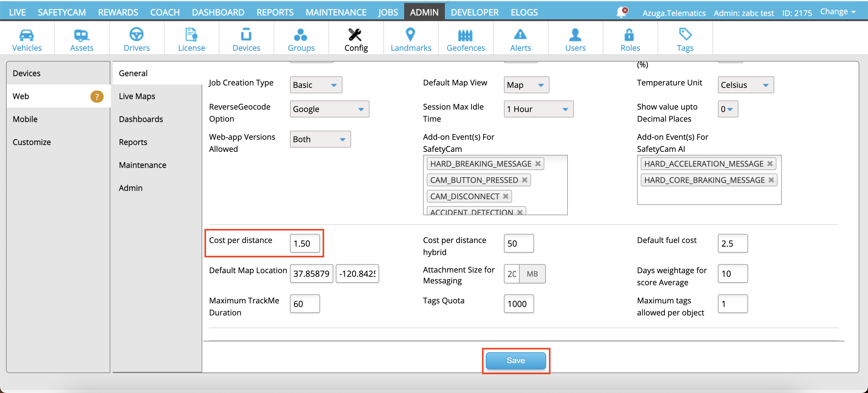Remove HARD_ACCELERATION_MESSAGE tag via its X

pos(770,164)
